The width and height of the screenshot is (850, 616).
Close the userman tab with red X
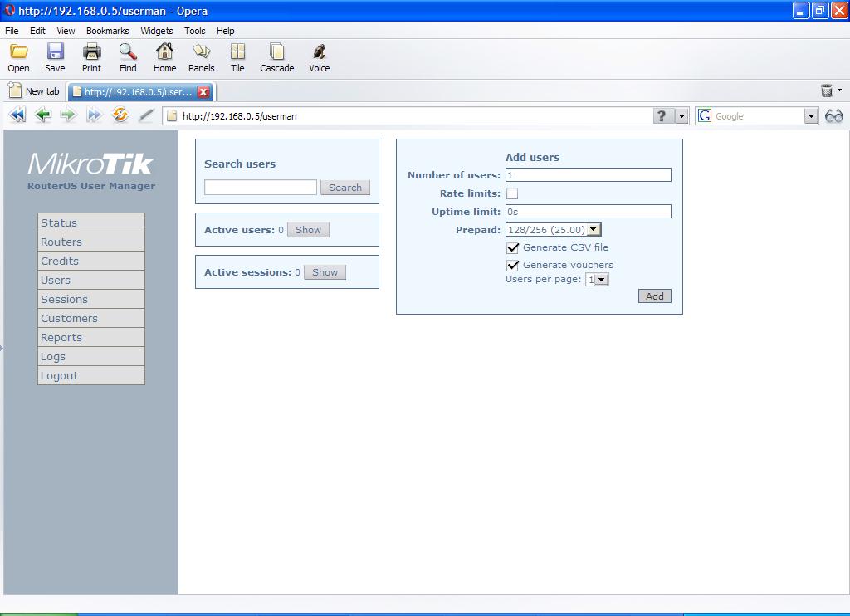203,91
